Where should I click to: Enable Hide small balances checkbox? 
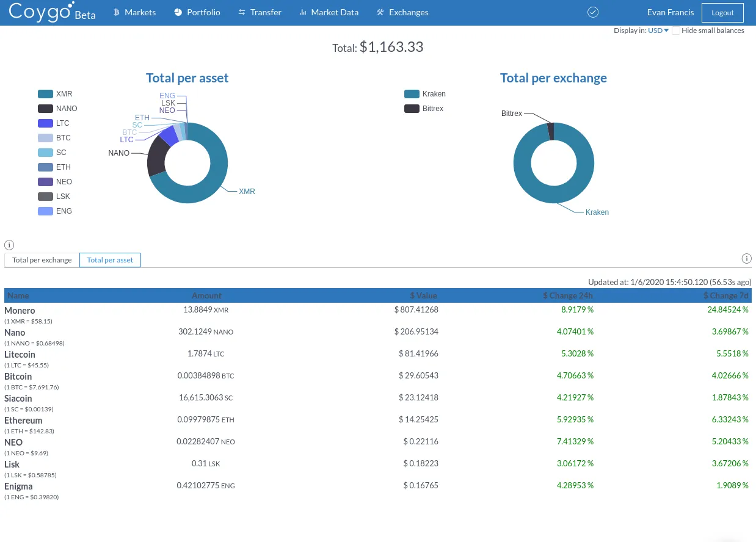pos(676,31)
